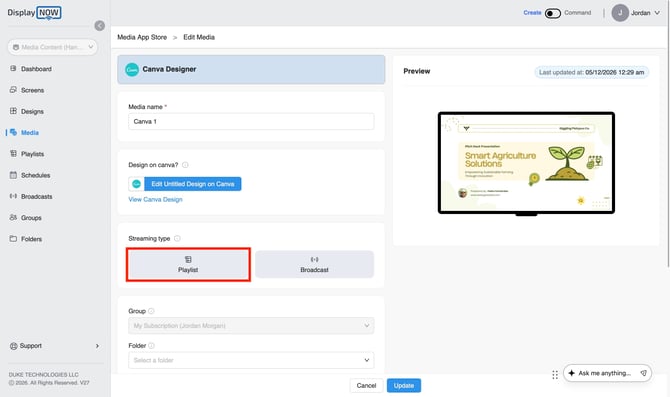The width and height of the screenshot is (670, 397).
Task: Collapse the sidebar with the round arrow button
Action: (100, 26)
